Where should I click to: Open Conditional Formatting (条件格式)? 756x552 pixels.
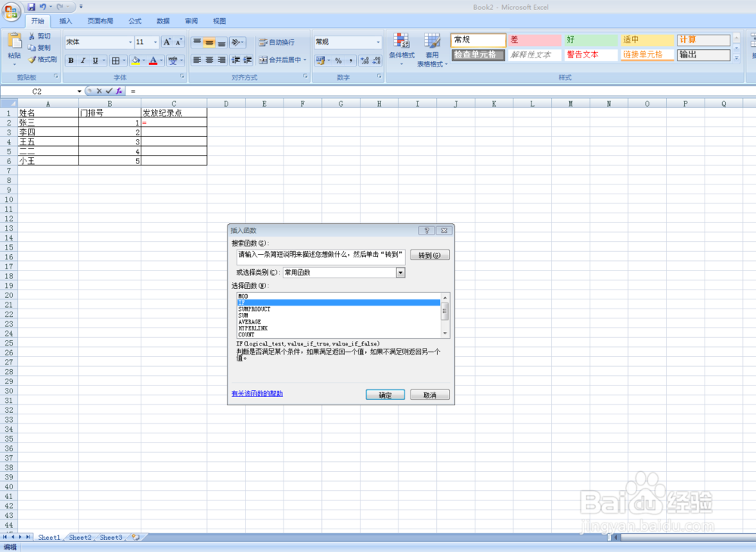[401, 48]
